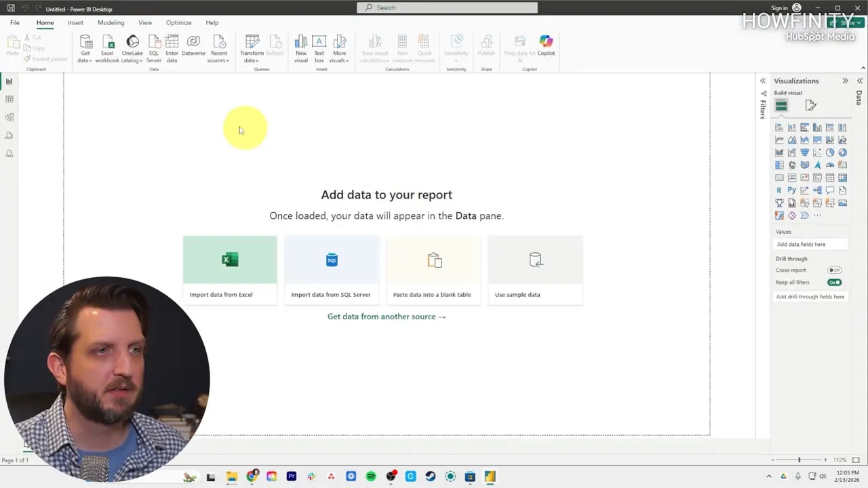Click the zoom in plus button
This screenshot has height=488, width=868.
[825, 460]
